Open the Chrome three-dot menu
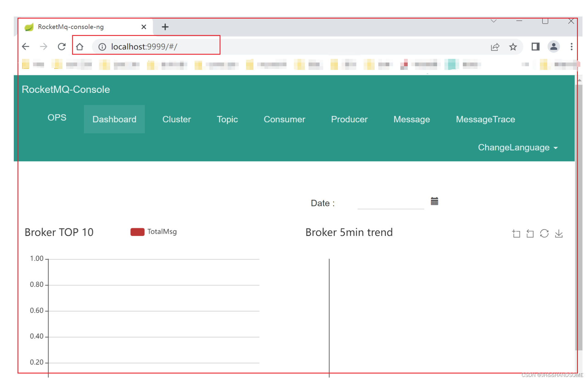The height and width of the screenshot is (380, 588). click(x=571, y=47)
